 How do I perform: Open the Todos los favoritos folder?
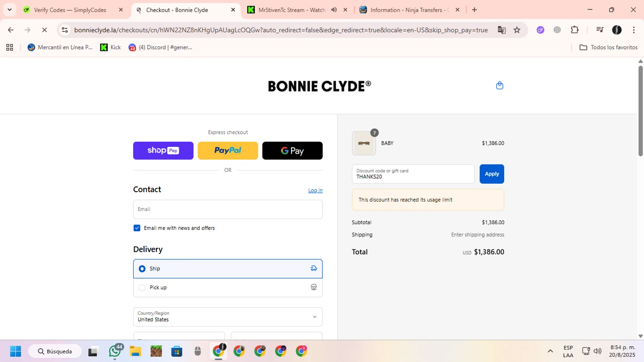[608, 48]
